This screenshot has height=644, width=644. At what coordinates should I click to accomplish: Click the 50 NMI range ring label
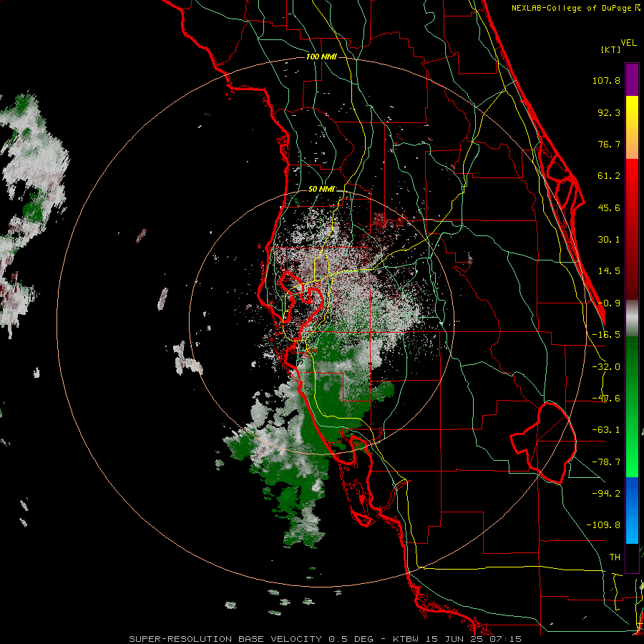point(321,190)
